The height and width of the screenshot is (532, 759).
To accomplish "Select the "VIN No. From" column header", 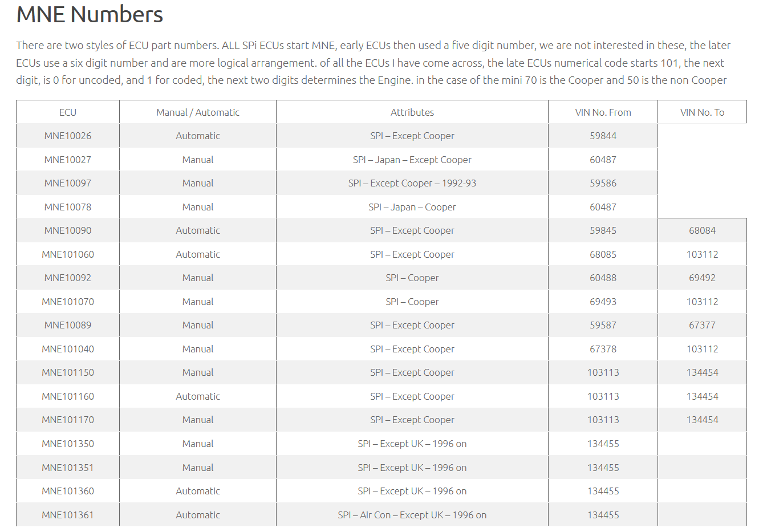I will click(603, 112).
